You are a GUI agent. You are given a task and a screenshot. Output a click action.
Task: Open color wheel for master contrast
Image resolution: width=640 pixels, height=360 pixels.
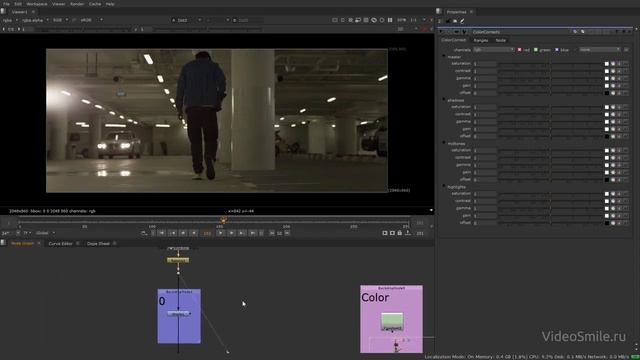[x=613, y=71]
